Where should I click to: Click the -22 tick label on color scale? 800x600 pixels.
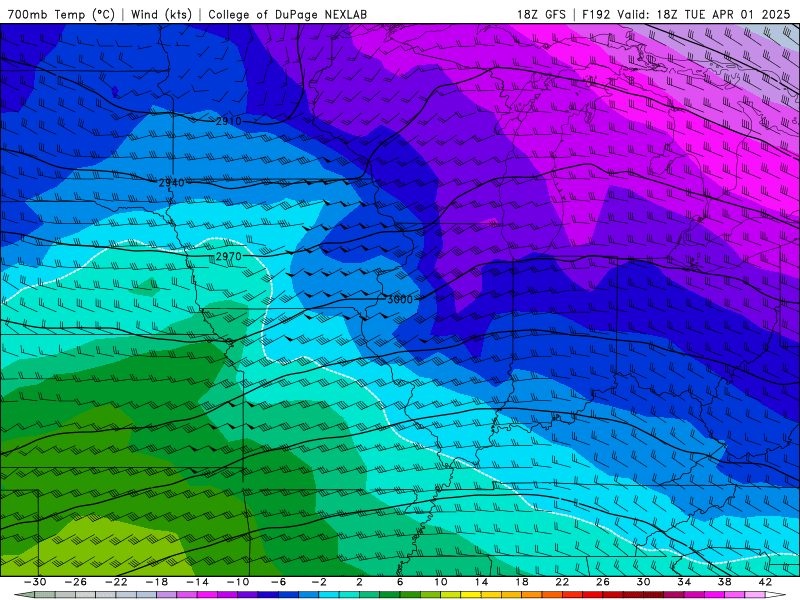116,582
